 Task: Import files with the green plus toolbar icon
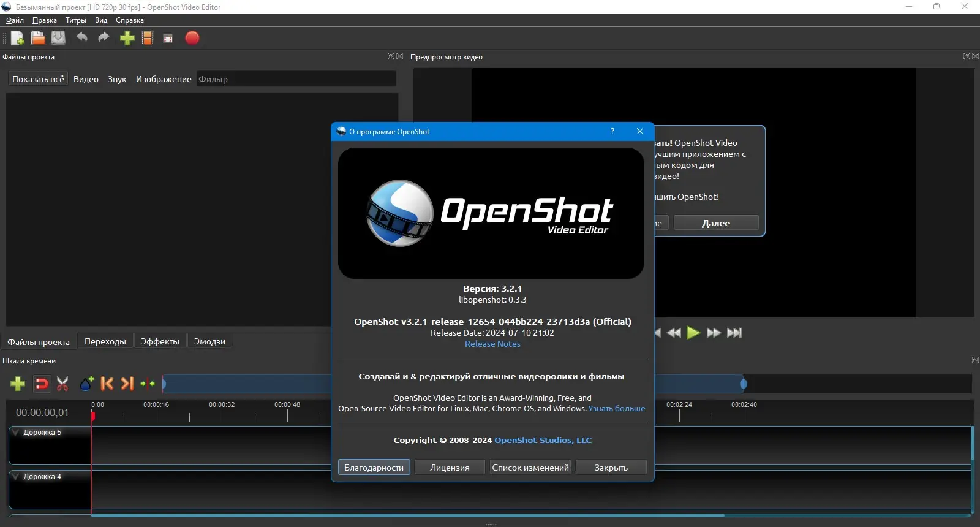[x=127, y=38]
